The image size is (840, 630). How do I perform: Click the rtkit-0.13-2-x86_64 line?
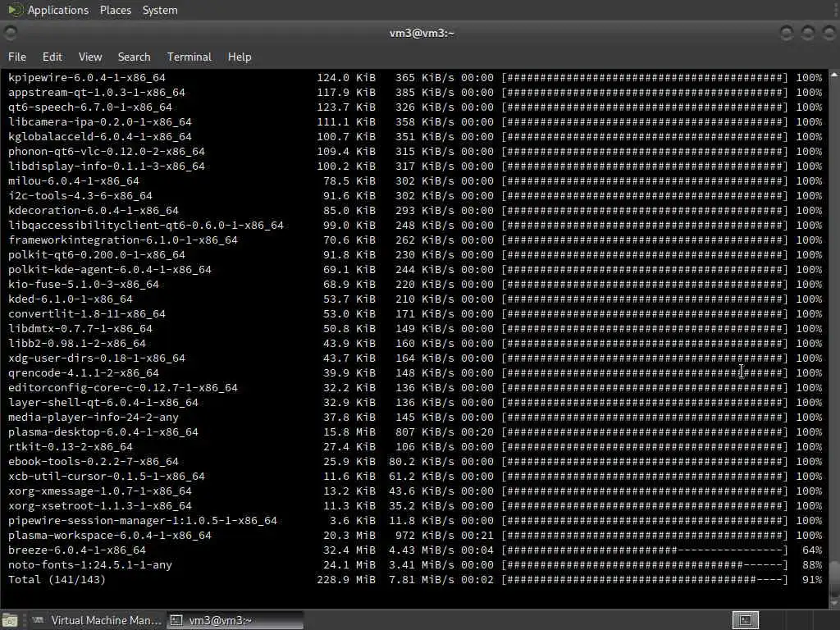pos(415,447)
